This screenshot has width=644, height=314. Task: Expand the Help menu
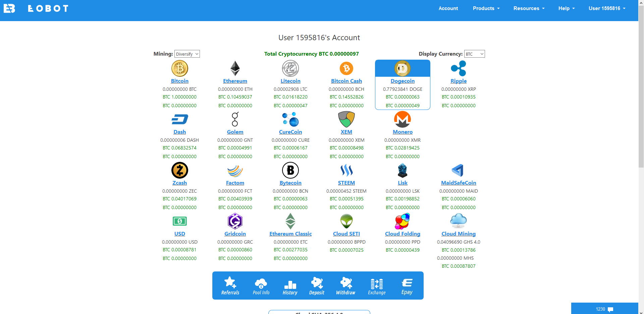(x=567, y=8)
